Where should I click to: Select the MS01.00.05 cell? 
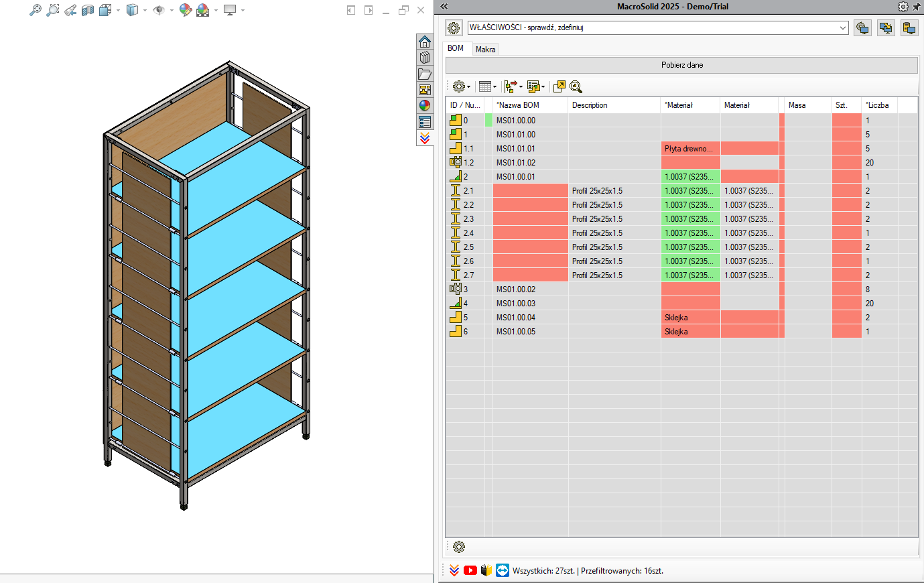531,332
